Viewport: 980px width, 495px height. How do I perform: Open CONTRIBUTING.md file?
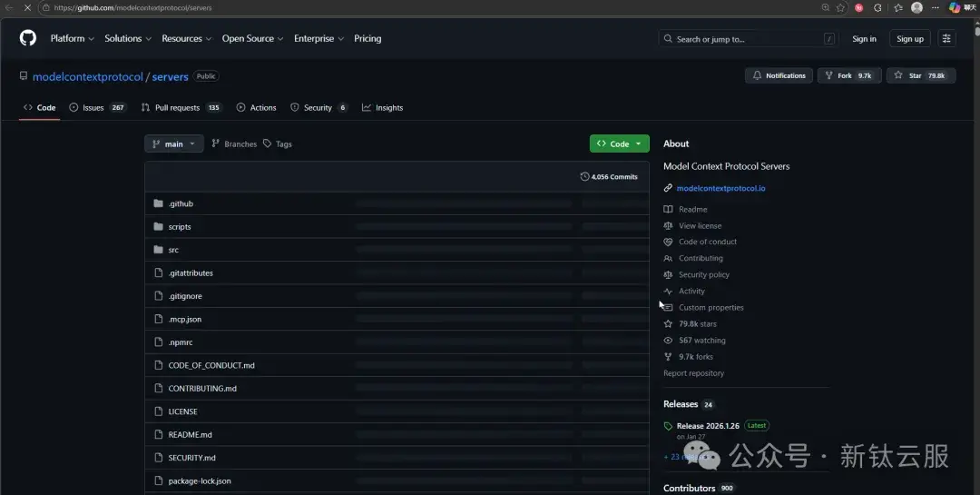(x=202, y=389)
